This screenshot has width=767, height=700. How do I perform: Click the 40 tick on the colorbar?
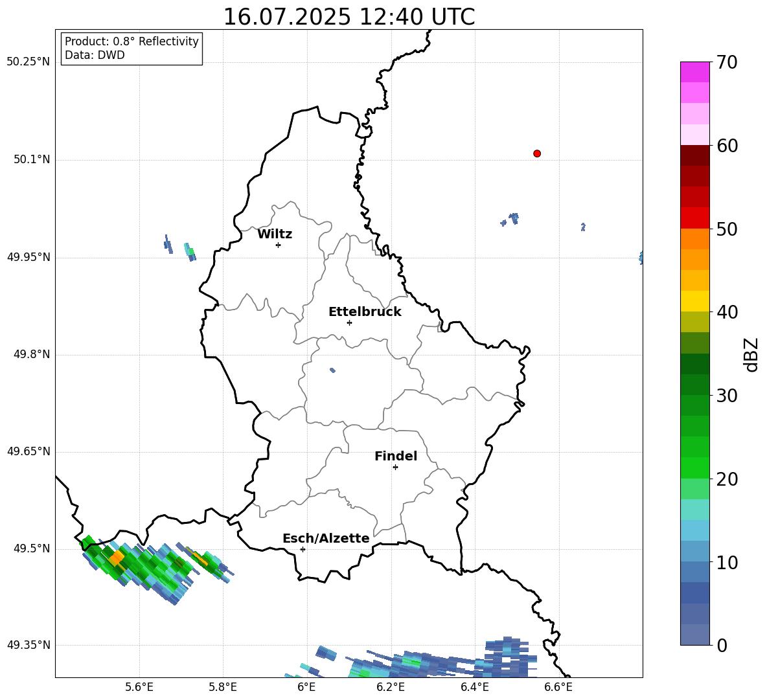coord(727,312)
